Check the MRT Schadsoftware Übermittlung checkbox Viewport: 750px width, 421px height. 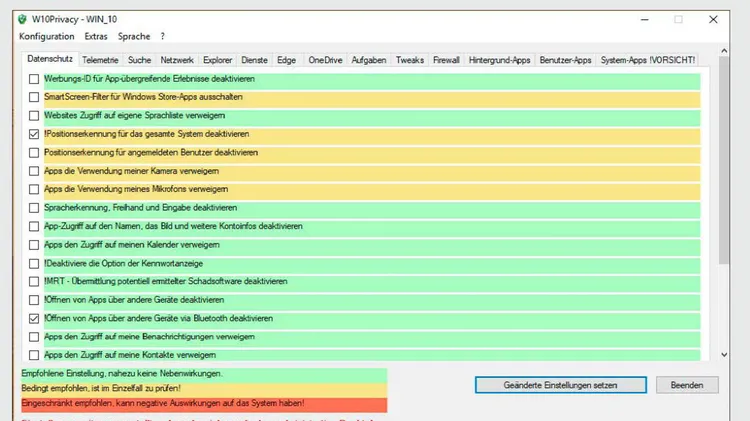pos(33,282)
